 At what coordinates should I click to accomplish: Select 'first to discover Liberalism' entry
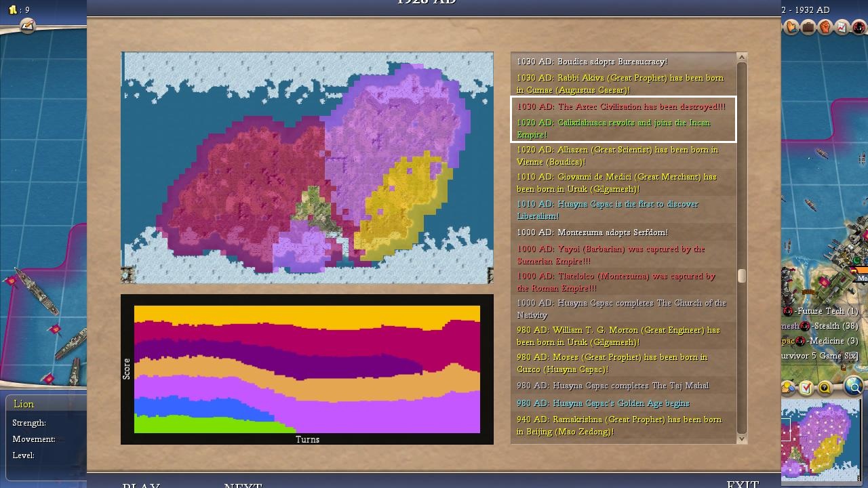pyautogui.click(x=623, y=210)
